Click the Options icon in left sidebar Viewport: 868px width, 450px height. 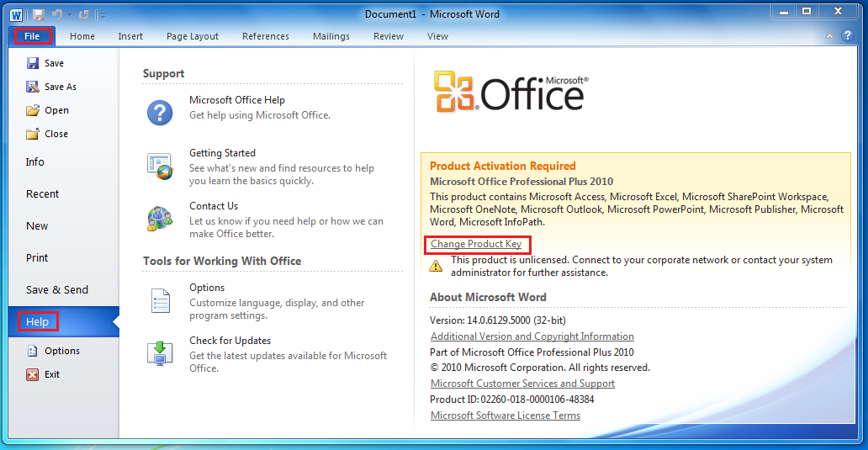(x=33, y=351)
